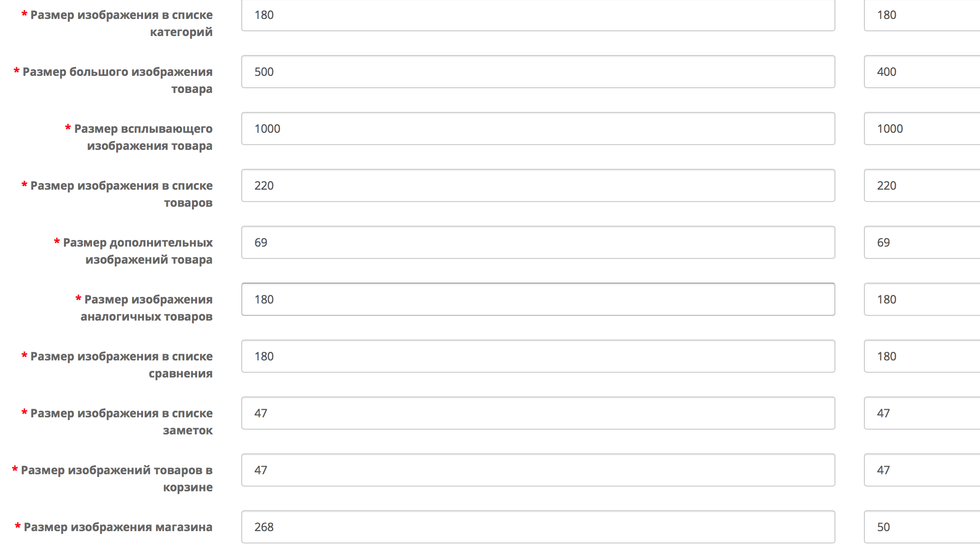Screen dimensions: 980x552
Task: Click related products image width field
Action: click(538, 299)
